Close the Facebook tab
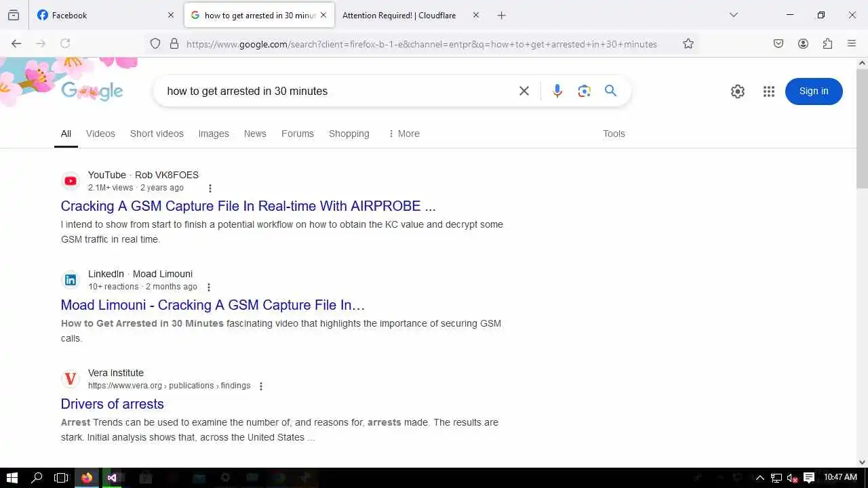Image resolution: width=868 pixels, height=488 pixels. [x=171, y=15]
